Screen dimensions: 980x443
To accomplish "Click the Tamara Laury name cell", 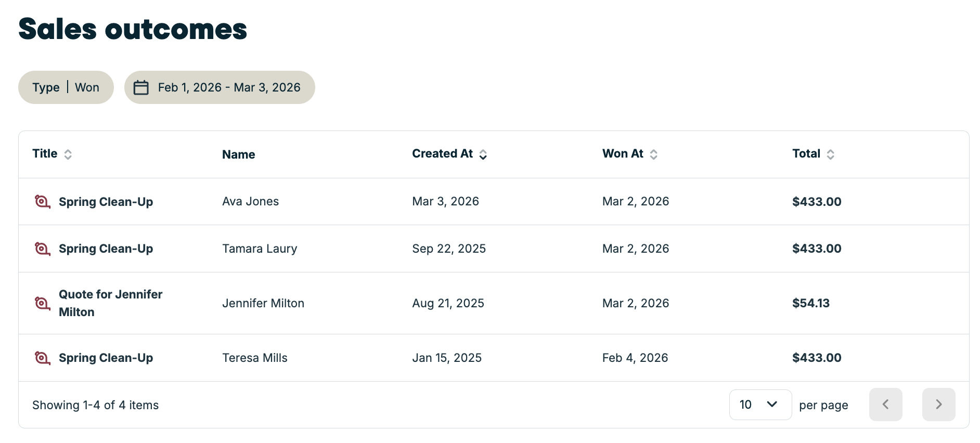I will coord(260,249).
